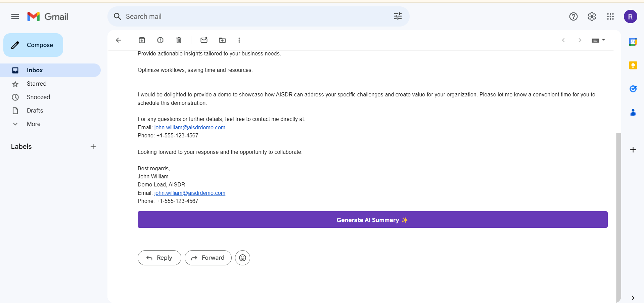Move email to a folder
644x303 pixels.
tap(222, 40)
